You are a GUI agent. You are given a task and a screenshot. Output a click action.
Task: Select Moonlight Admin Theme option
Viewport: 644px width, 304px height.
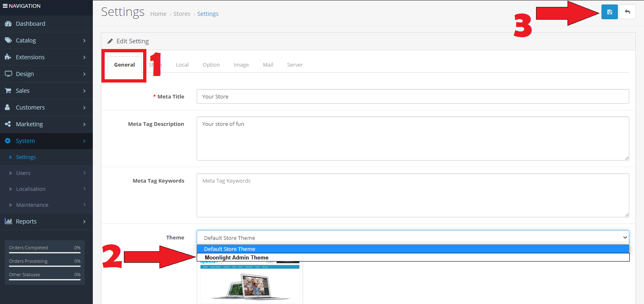(237, 258)
